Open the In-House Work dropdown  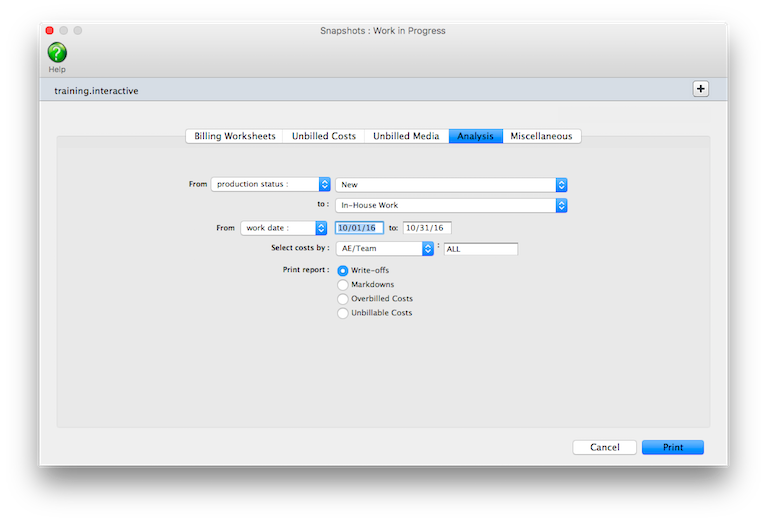point(451,205)
